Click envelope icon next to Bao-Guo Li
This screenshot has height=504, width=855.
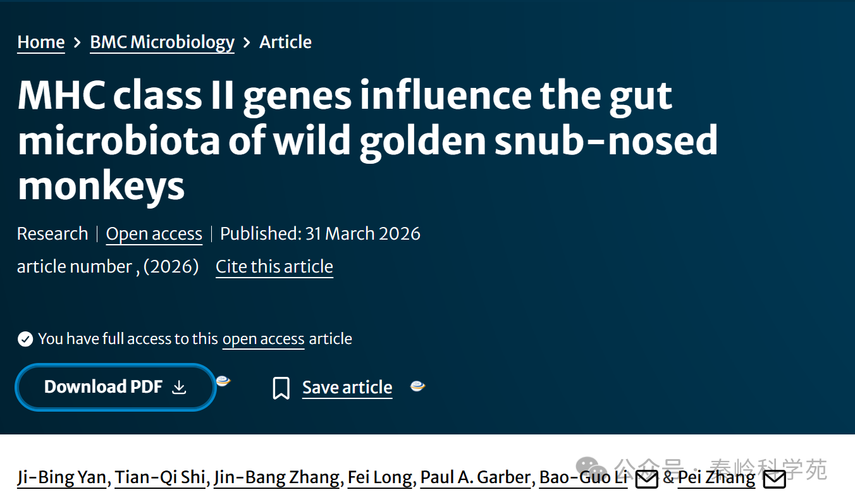point(646,480)
